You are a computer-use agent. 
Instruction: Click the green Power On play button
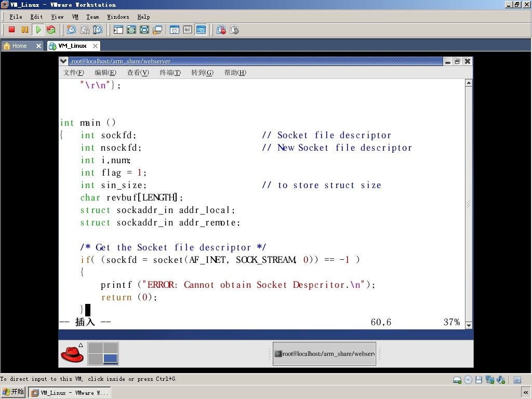[38, 30]
